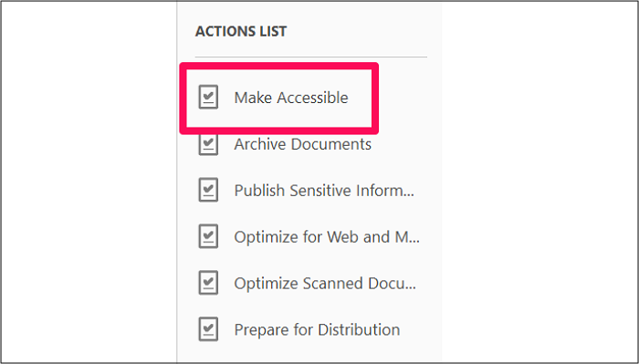Screen dimensions: 639x364
Task: Select the Prepare for Distribution action icon
Action: 208,329
